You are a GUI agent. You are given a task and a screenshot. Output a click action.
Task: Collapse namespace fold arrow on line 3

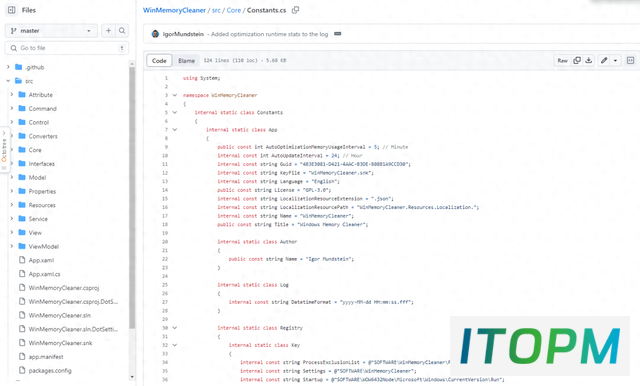coord(175,95)
